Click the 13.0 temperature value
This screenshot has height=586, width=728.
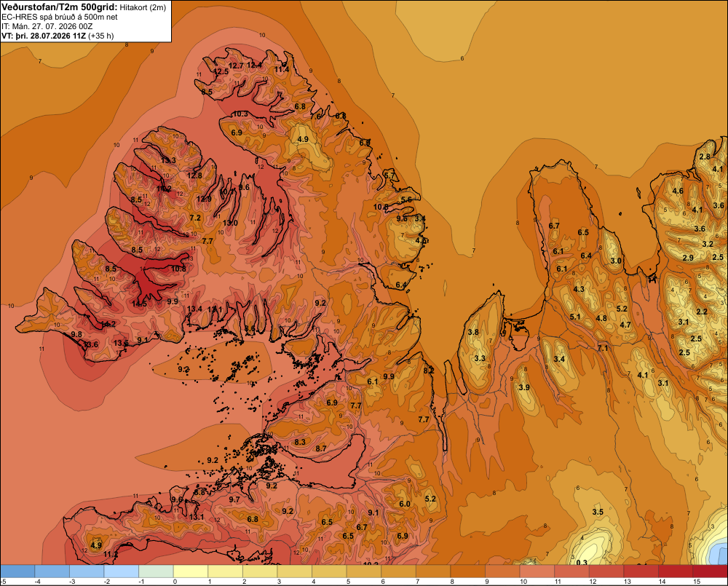[x=230, y=223]
